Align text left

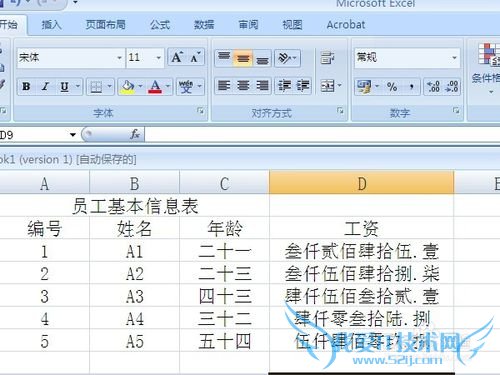(224, 86)
